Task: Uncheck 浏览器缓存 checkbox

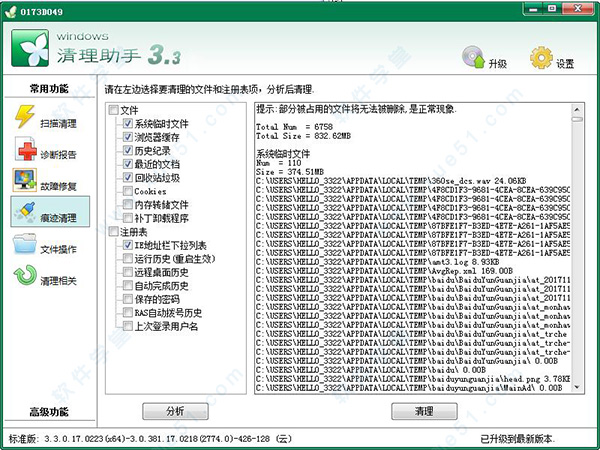Action: click(128, 137)
